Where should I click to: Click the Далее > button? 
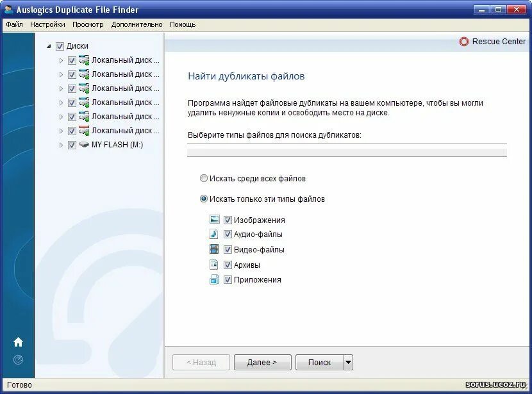[x=263, y=362]
